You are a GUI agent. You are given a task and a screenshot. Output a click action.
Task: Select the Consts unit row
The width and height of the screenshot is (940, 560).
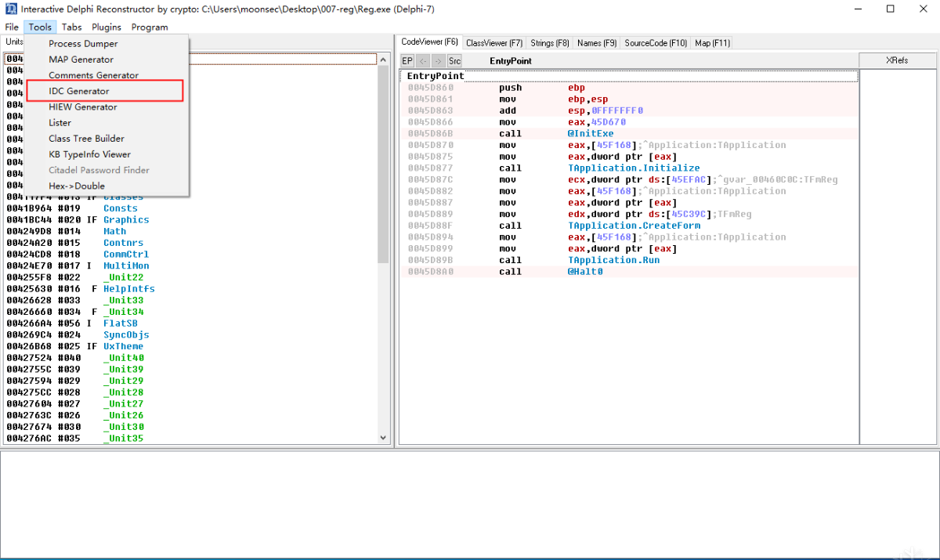(x=190, y=208)
